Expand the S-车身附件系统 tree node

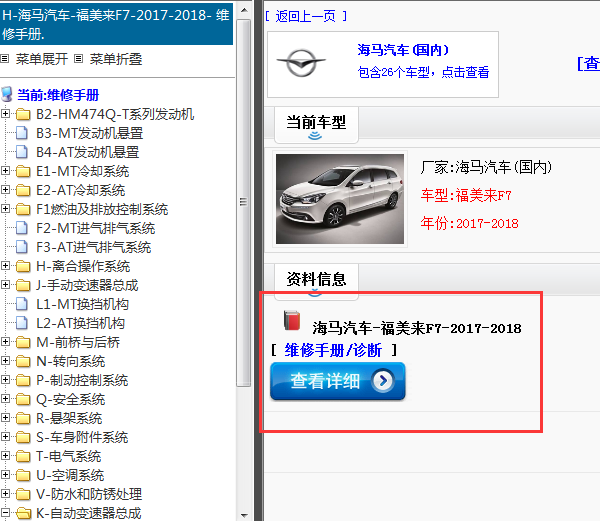coord(5,437)
